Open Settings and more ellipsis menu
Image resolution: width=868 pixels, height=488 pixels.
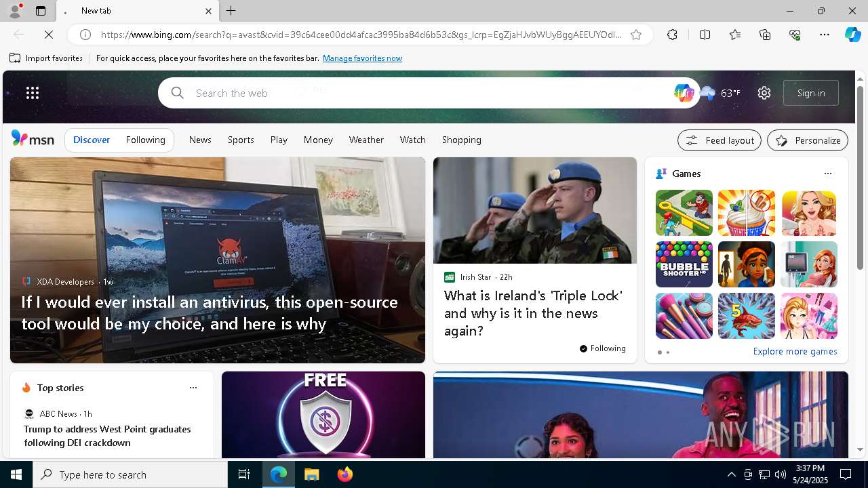pyautogui.click(x=825, y=35)
